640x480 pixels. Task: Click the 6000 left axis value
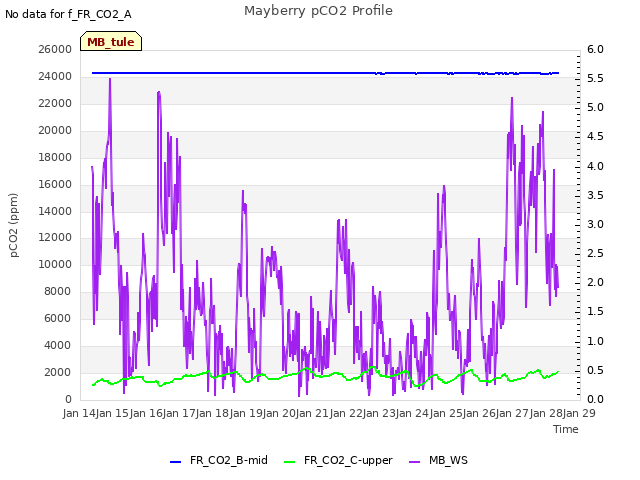click(x=58, y=318)
